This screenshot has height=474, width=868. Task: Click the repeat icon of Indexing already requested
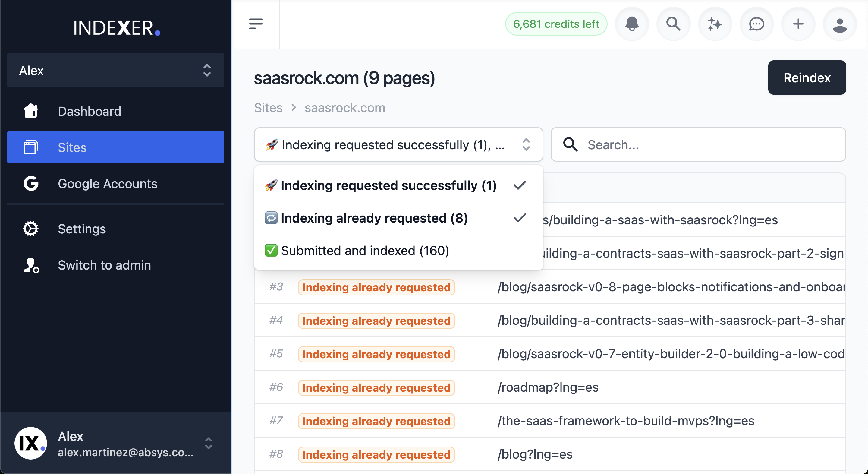pos(271,218)
